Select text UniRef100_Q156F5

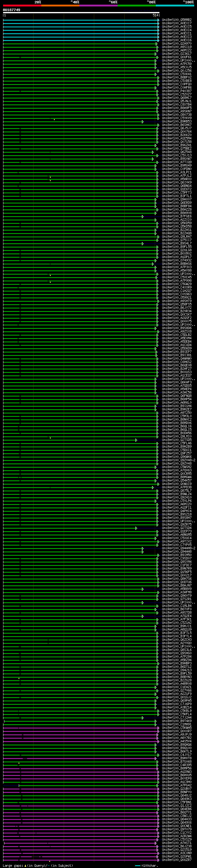click(177, 572)
